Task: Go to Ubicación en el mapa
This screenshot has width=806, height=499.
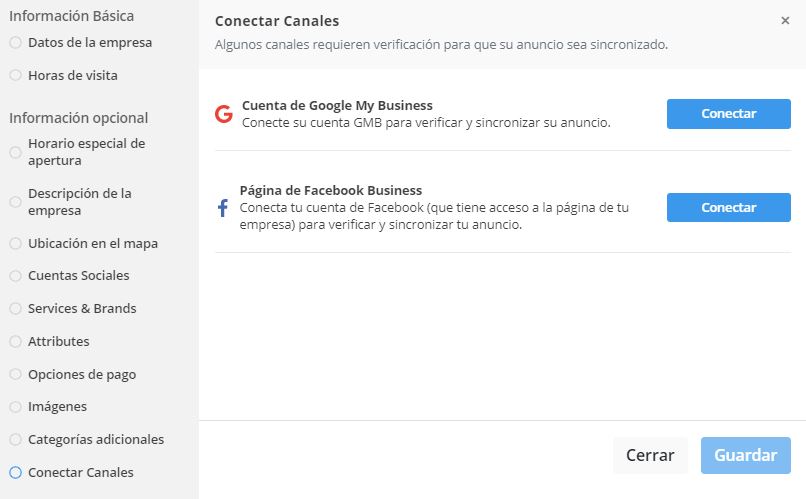Action: (x=93, y=243)
